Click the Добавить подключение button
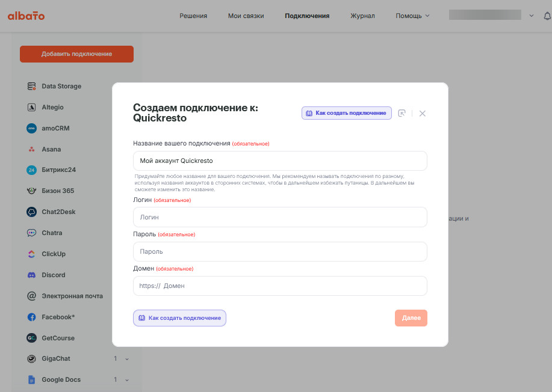The width and height of the screenshot is (552, 392). click(x=76, y=54)
